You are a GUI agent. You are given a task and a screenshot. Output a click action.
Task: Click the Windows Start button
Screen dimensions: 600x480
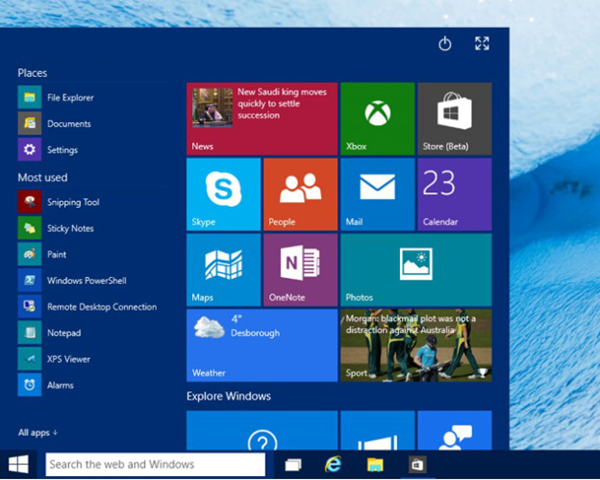(18, 464)
